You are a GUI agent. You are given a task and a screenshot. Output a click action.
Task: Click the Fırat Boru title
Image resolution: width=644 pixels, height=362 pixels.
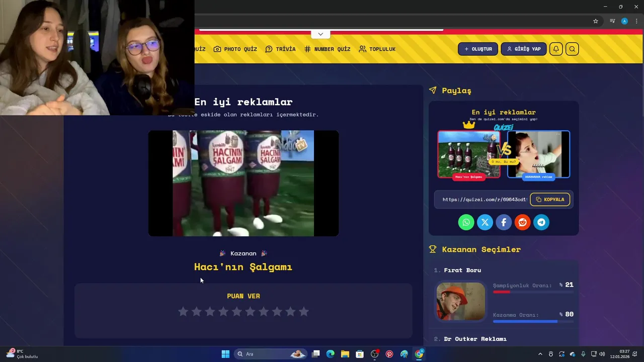click(x=462, y=270)
